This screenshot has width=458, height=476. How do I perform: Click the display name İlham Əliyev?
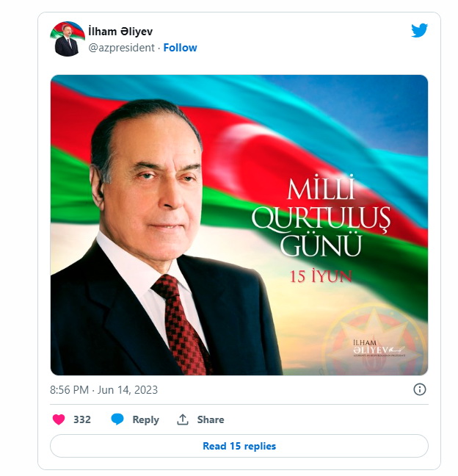pyautogui.click(x=120, y=32)
